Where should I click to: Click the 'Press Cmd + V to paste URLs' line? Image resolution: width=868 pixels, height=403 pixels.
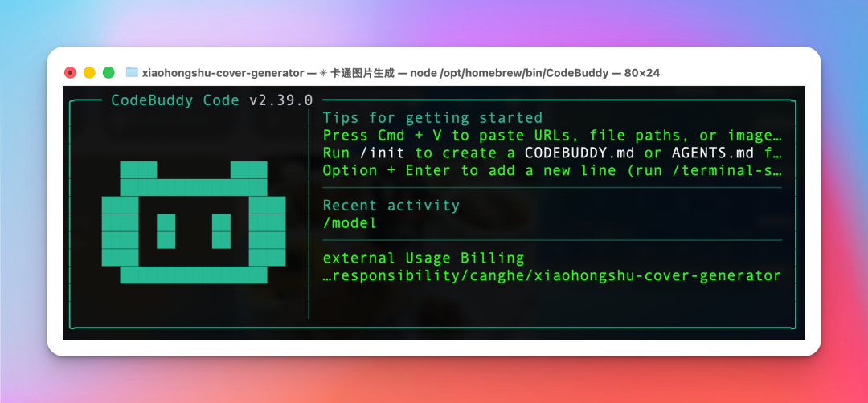(x=552, y=136)
